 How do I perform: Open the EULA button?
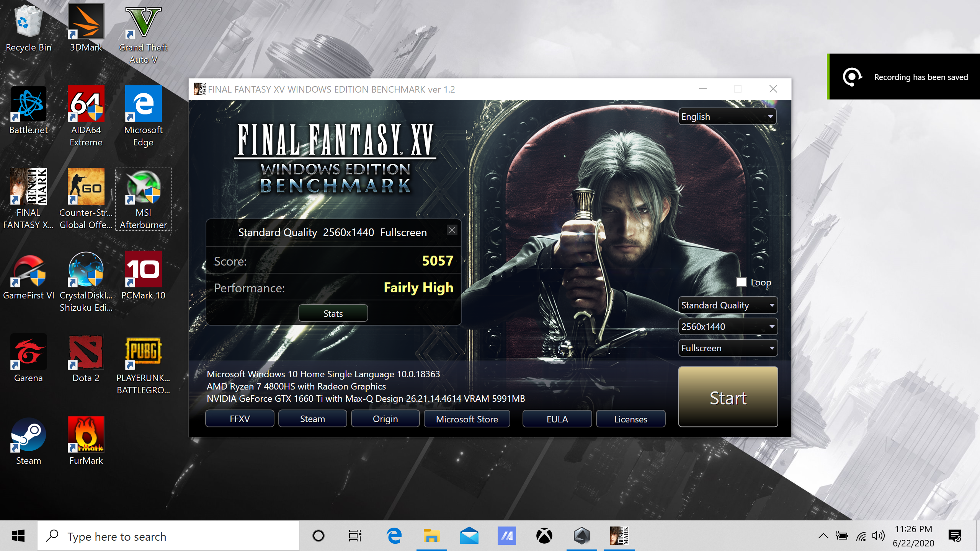tap(557, 419)
